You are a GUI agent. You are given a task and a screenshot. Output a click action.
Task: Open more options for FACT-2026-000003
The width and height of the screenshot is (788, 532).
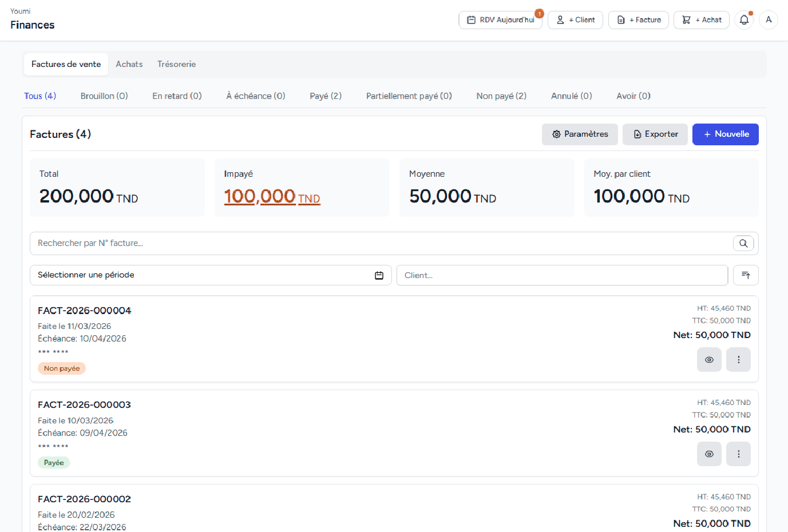coord(738,454)
